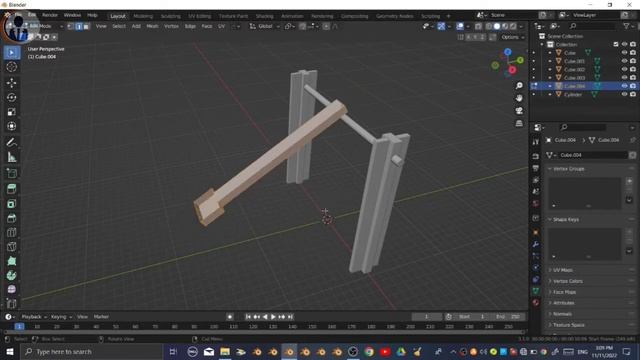
Task: Open the Edit Mode dropdown
Action: [x=43, y=26]
